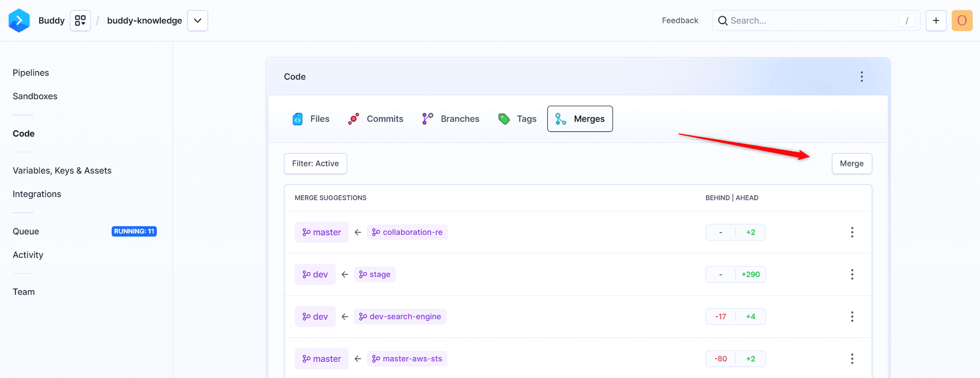Click the Feedback link

point(680,20)
